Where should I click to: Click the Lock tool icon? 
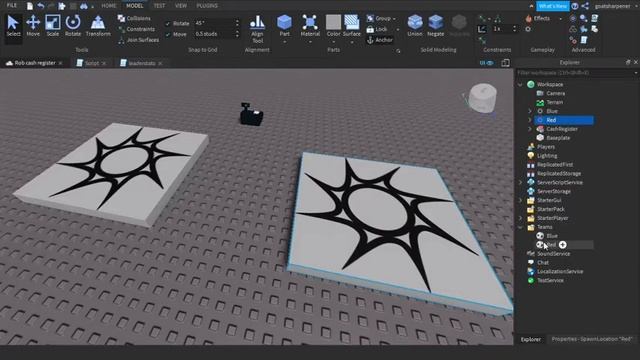coord(370,29)
